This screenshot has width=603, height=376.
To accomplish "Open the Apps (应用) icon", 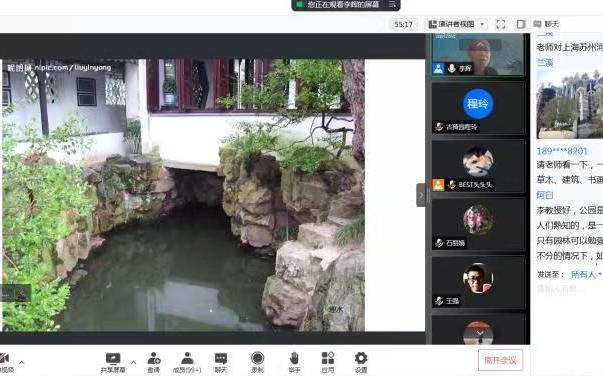I will [328, 363].
